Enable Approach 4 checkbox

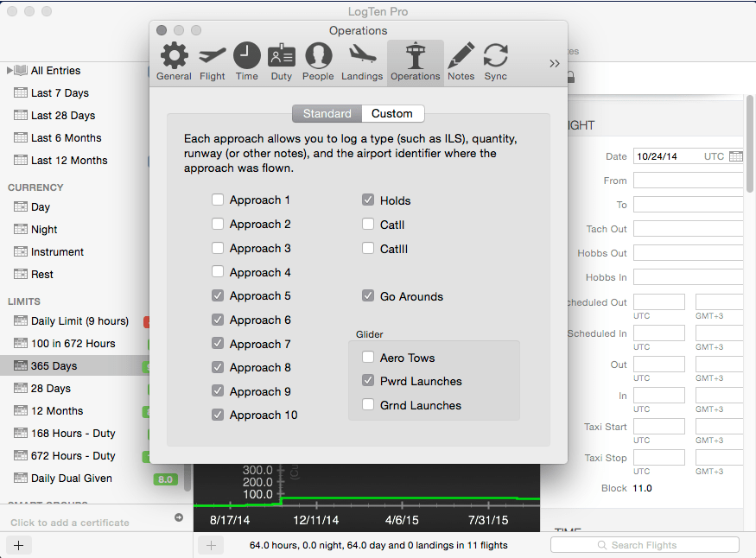[218, 272]
